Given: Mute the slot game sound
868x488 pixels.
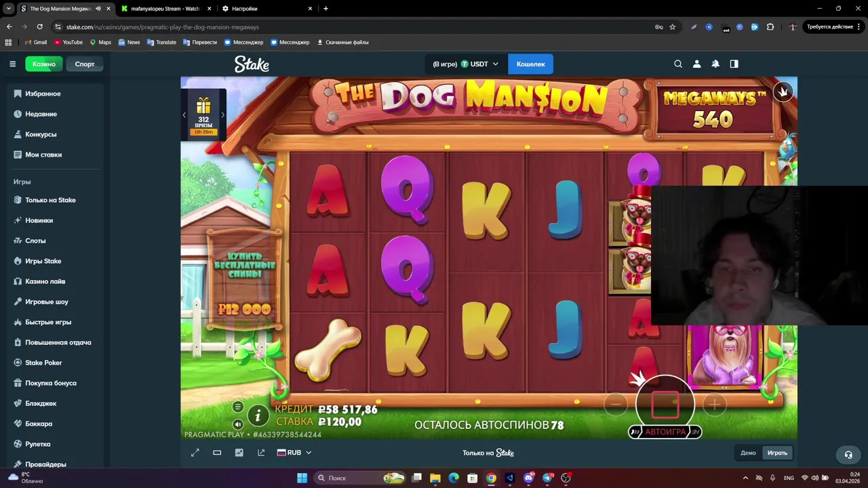Looking at the screenshot, I should [238, 424].
